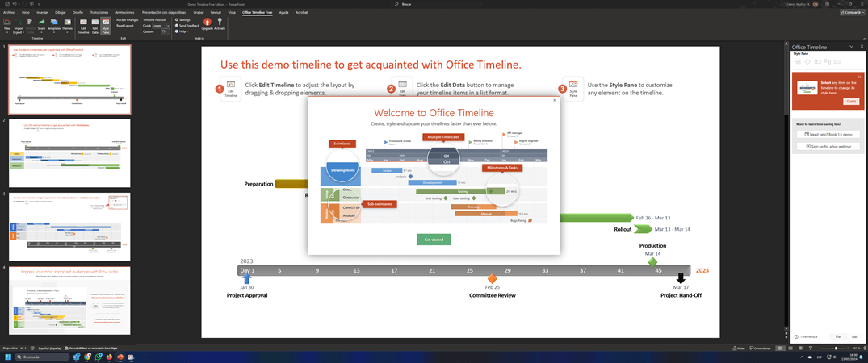Switch to the Acrobat tab
Viewport: 868px width, 363px height.
(302, 11)
